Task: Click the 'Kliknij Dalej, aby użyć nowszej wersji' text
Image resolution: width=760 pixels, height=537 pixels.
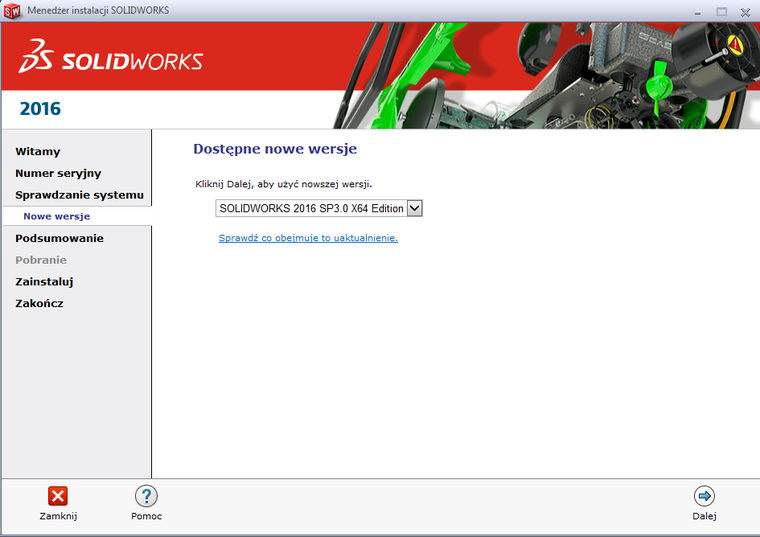Action: (284, 184)
